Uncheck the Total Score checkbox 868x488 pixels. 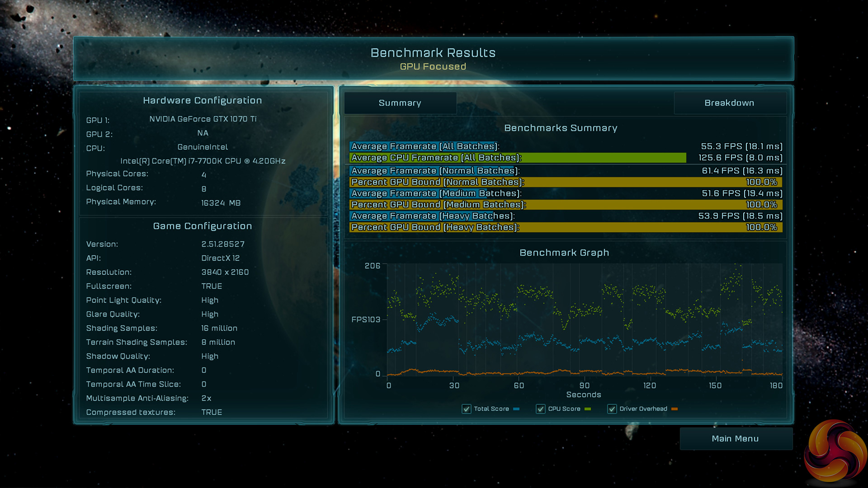point(467,409)
